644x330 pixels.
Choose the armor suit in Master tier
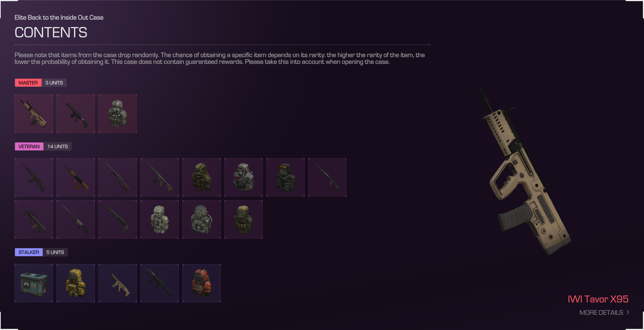(x=118, y=114)
